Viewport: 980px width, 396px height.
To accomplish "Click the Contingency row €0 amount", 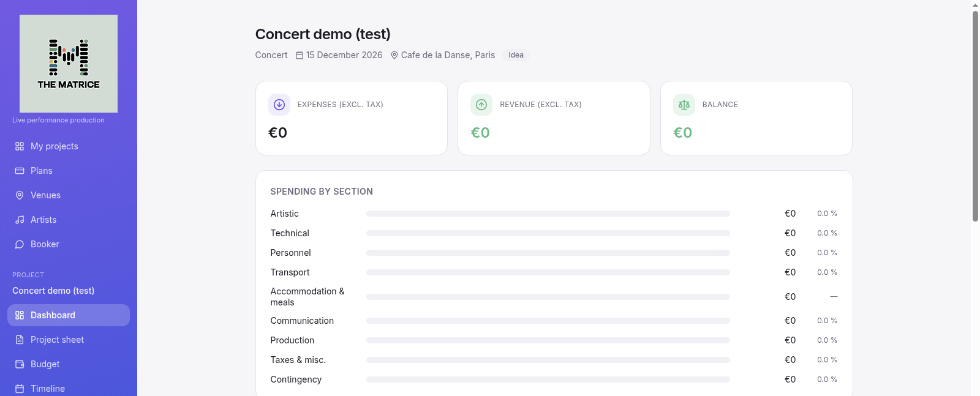I will tap(790, 379).
